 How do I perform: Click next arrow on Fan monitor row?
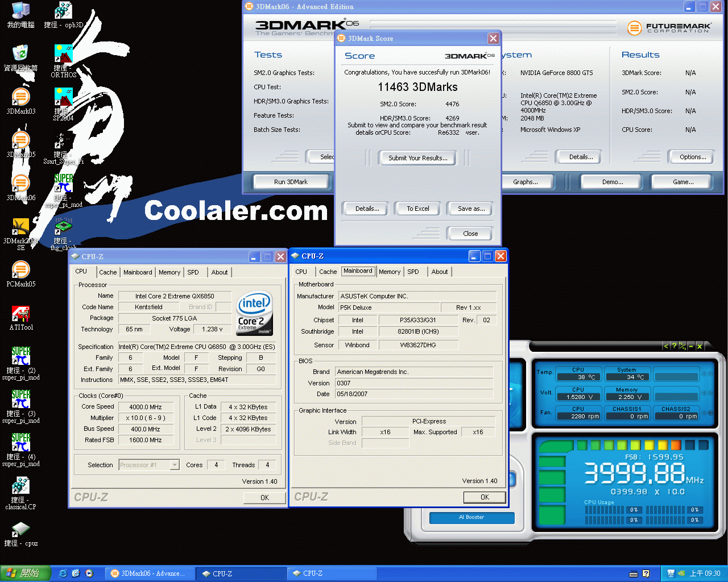(711, 413)
